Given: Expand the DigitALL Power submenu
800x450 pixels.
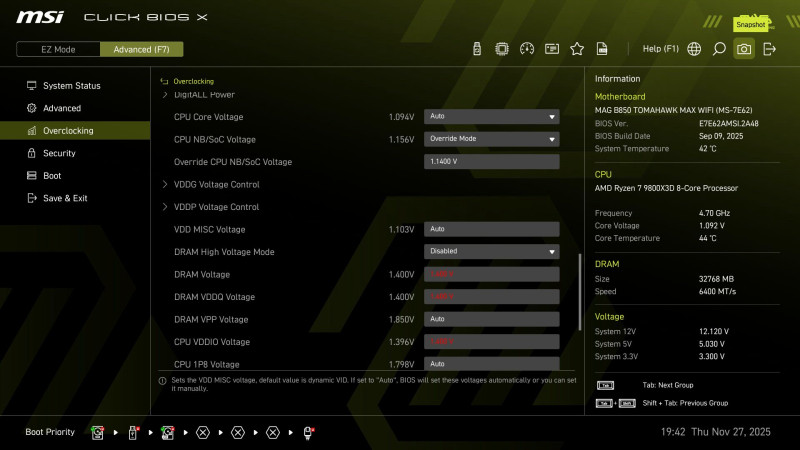Looking at the screenshot, I should [204, 94].
